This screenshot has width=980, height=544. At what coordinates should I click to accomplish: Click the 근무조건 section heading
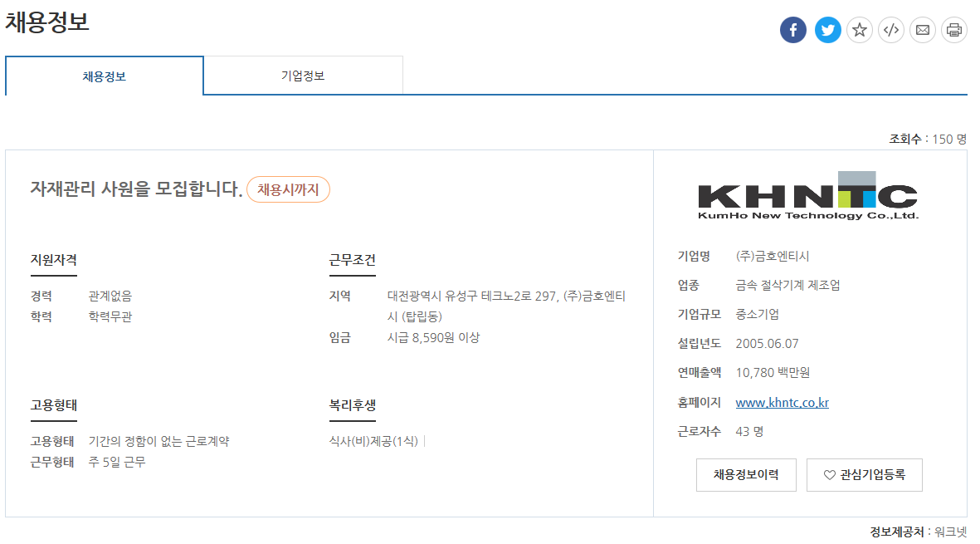pos(353,259)
